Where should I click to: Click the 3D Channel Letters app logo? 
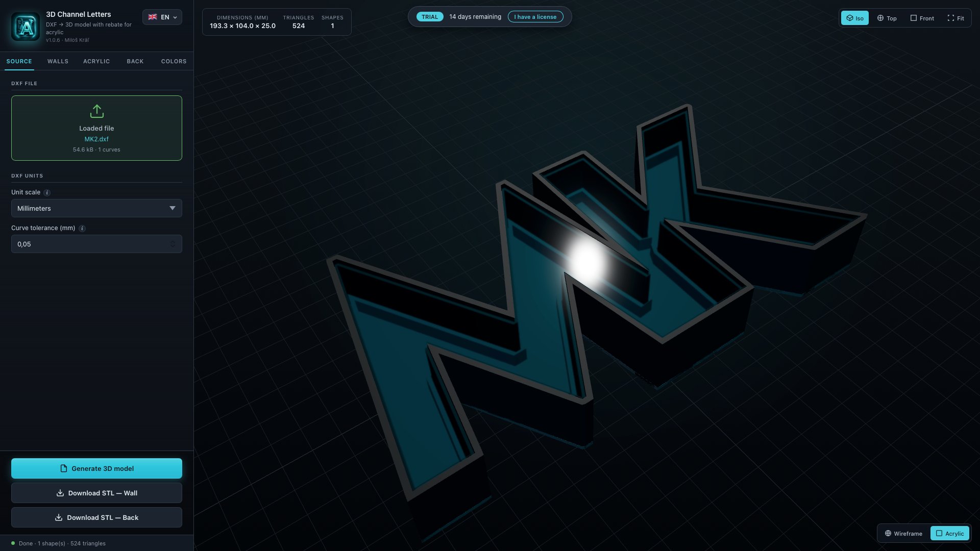(26, 27)
